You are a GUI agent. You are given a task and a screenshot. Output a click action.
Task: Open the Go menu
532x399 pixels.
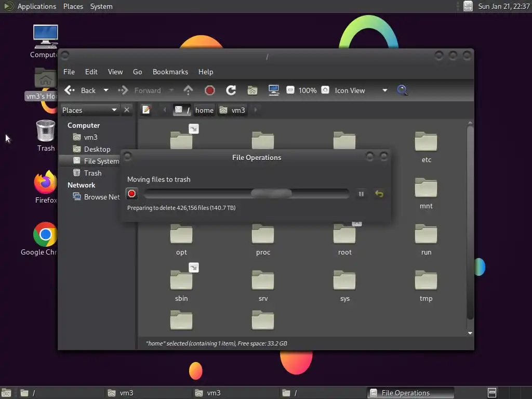click(137, 72)
